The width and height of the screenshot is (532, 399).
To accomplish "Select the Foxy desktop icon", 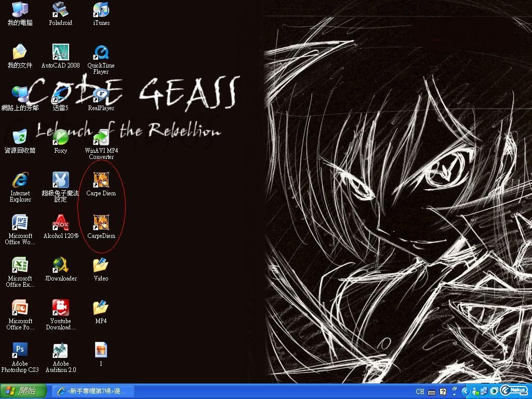I will coord(60,138).
